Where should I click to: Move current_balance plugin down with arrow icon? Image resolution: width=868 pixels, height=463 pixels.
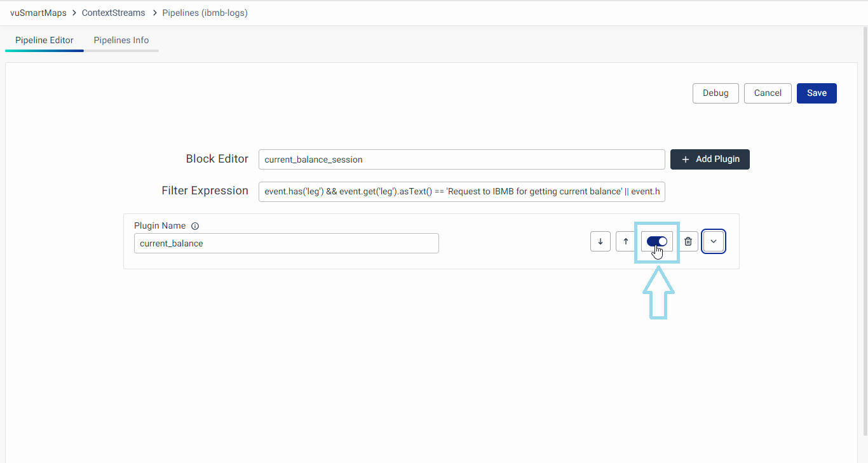(600, 241)
